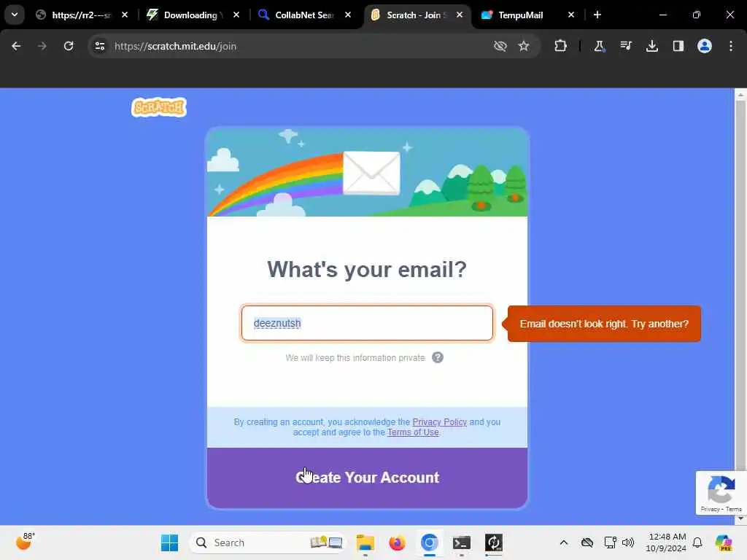Go forward to next page
This screenshot has width=747, height=560.
click(42, 46)
